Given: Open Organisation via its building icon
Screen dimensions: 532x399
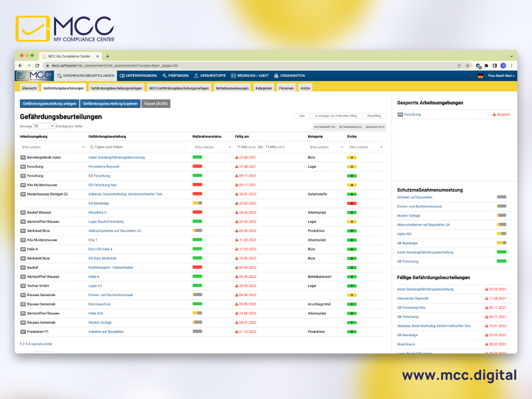Looking at the screenshot, I should 276,75.
